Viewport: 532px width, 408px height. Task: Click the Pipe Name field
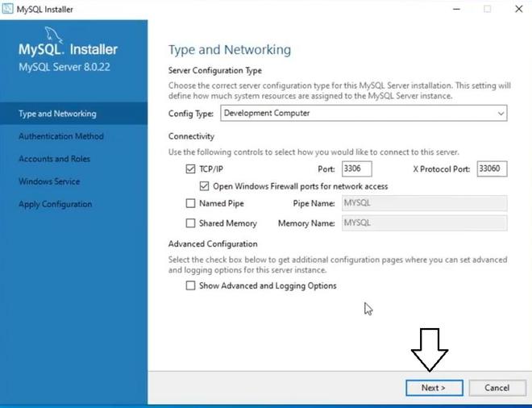click(425, 203)
